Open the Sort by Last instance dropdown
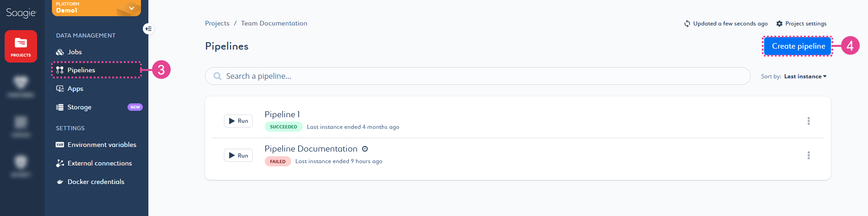868x216 pixels. [805, 76]
